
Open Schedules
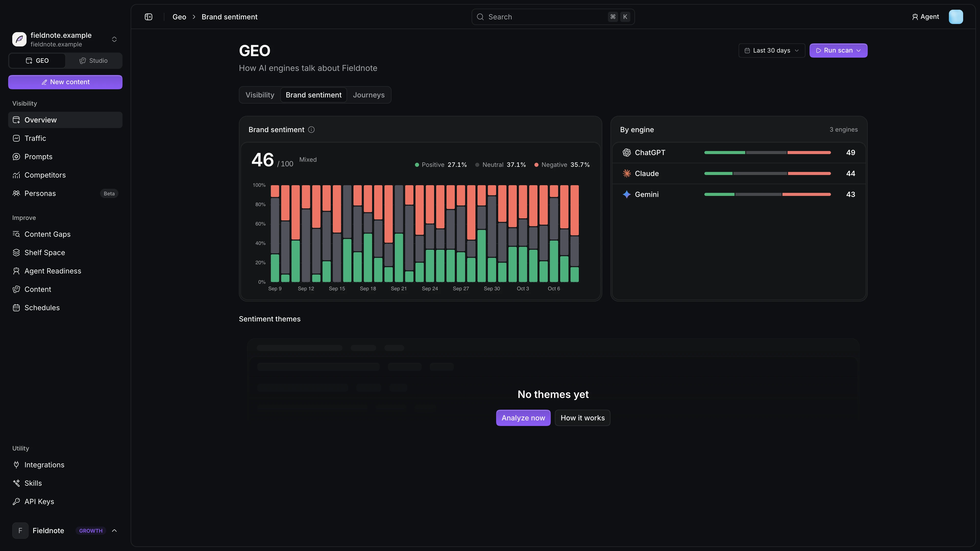pyautogui.click(x=65, y=308)
